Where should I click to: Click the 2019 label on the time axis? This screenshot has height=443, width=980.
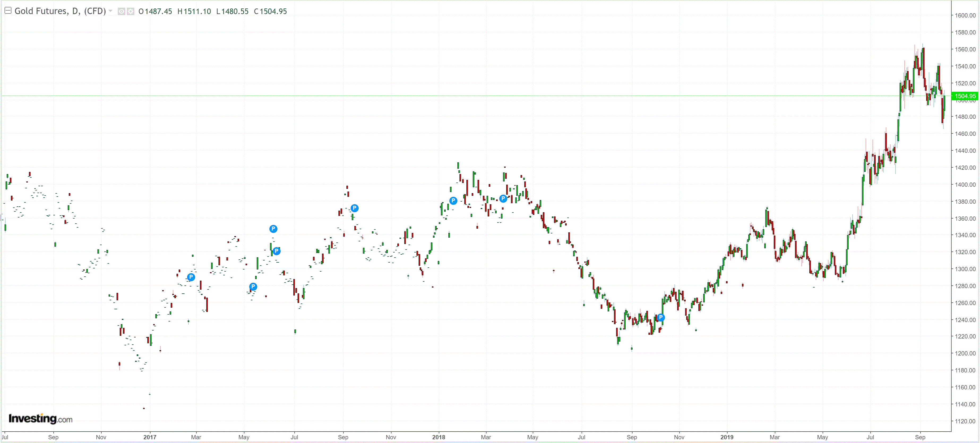pyautogui.click(x=727, y=437)
